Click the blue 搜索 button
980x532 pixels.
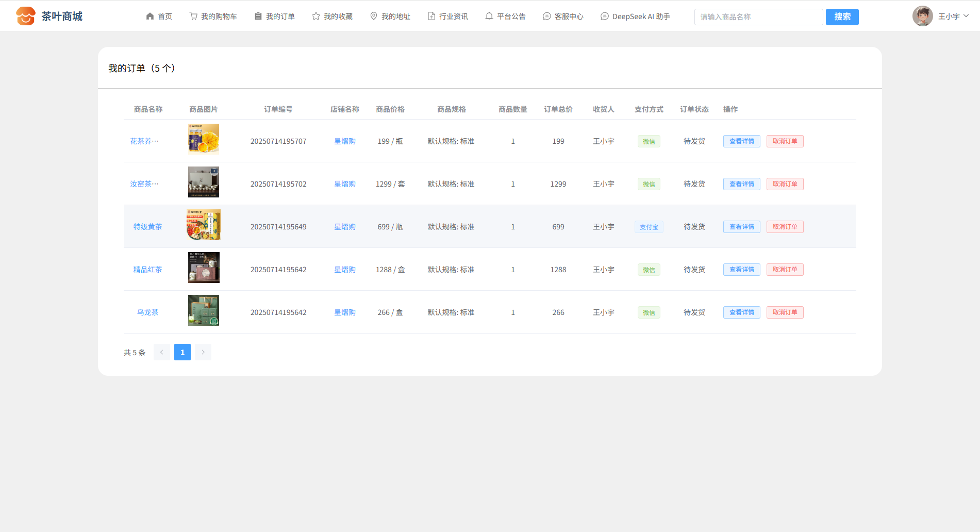[x=842, y=17]
